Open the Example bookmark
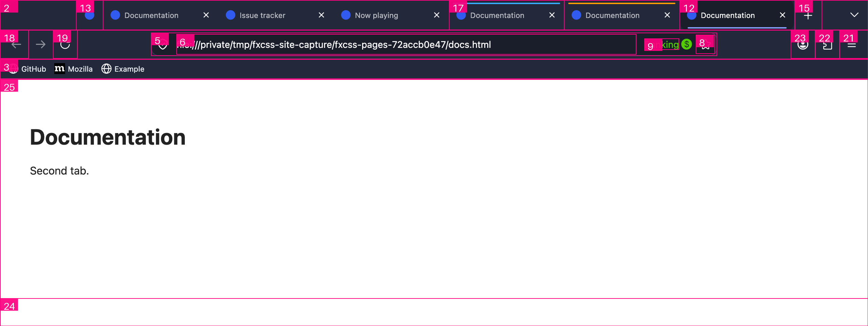 tap(123, 69)
